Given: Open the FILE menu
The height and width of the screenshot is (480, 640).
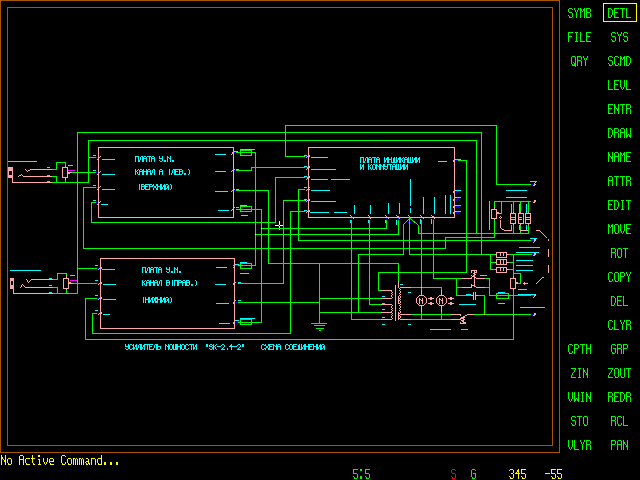Looking at the screenshot, I should click(x=579, y=37).
